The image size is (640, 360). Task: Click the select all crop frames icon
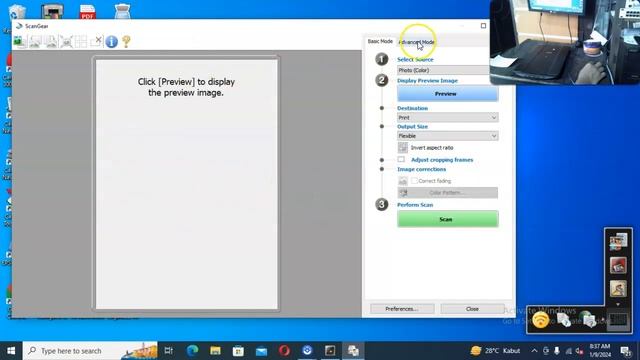[x=81, y=41]
